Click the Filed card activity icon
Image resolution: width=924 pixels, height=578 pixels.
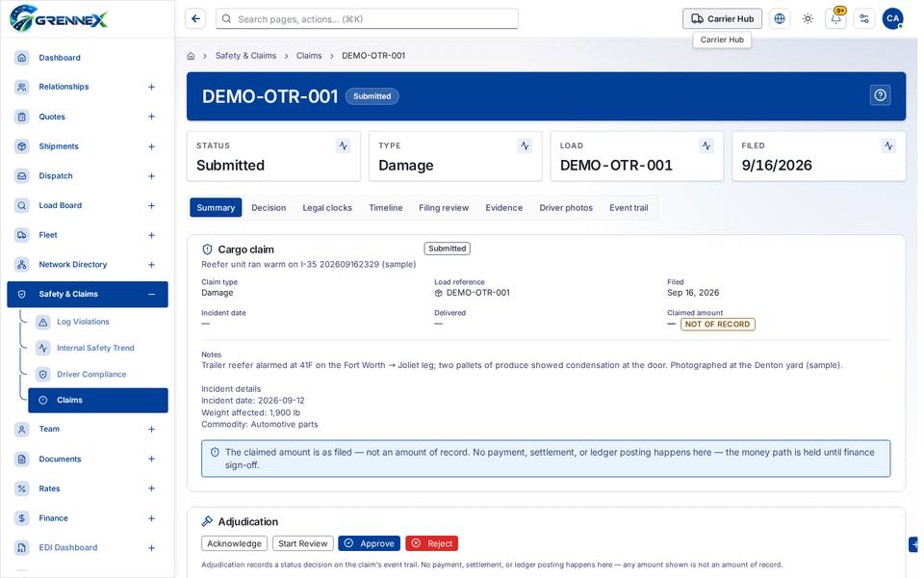[888, 145]
